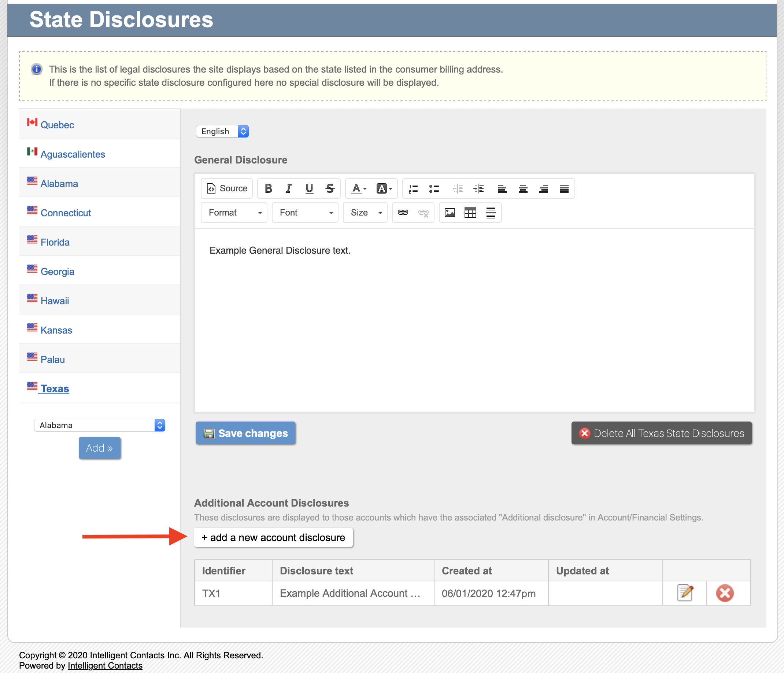Viewport: 784px width, 673px height.
Task: Toggle Underline formatting button
Action: 309,188
